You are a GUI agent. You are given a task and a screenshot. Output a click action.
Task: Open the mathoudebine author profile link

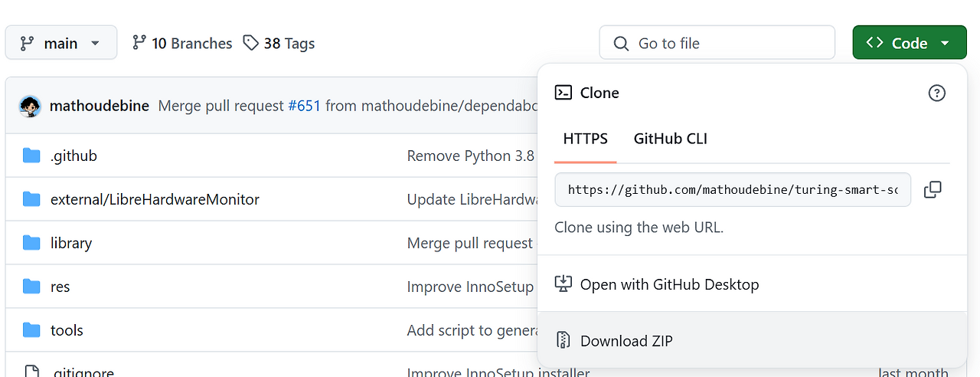tap(99, 106)
